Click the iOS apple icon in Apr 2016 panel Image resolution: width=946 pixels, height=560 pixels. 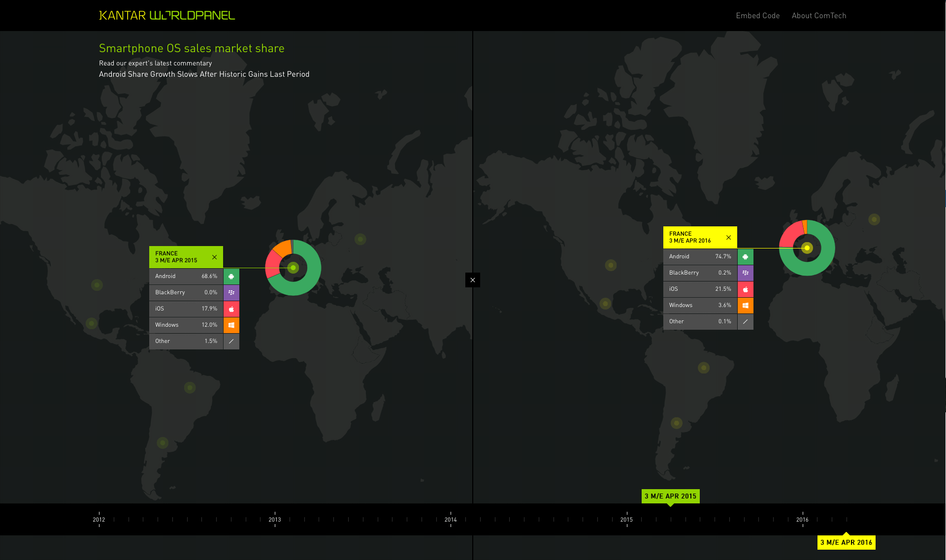(x=745, y=289)
